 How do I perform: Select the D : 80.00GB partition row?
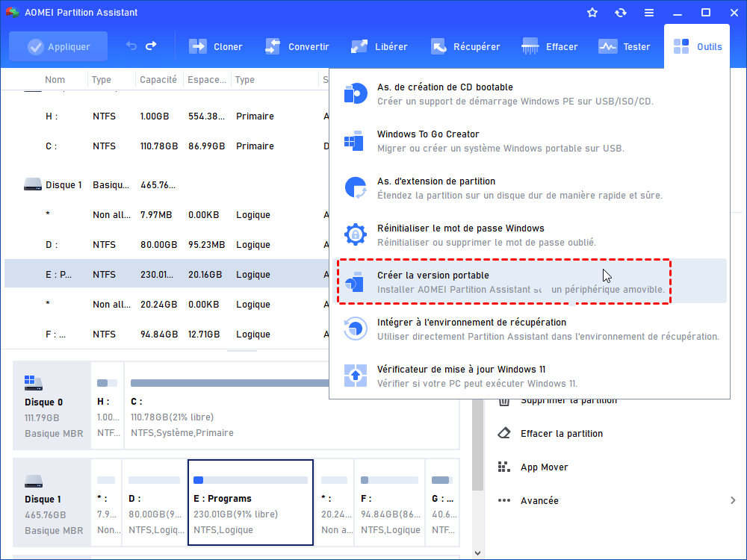click(167, 245)
